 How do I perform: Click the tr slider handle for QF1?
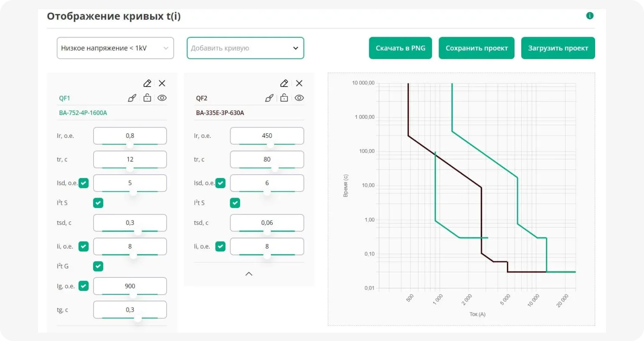click(x=130, y=168)
